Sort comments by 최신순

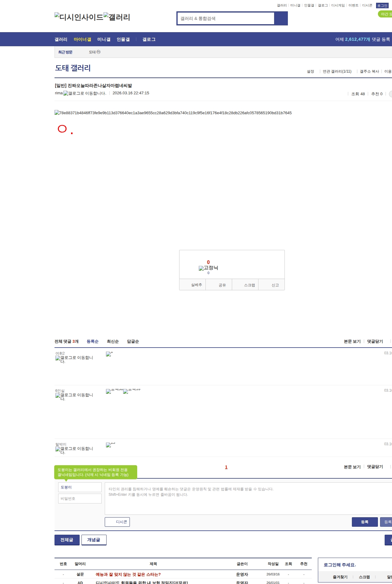click(x=113, y=341)
